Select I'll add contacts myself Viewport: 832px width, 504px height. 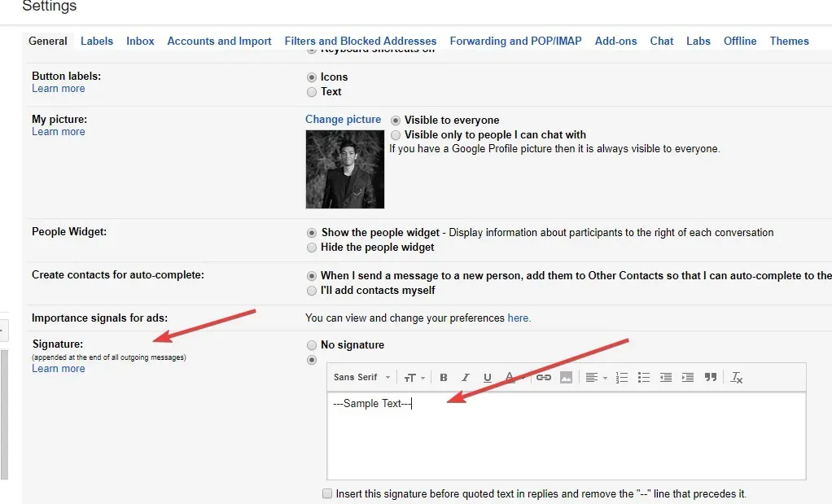312,291
